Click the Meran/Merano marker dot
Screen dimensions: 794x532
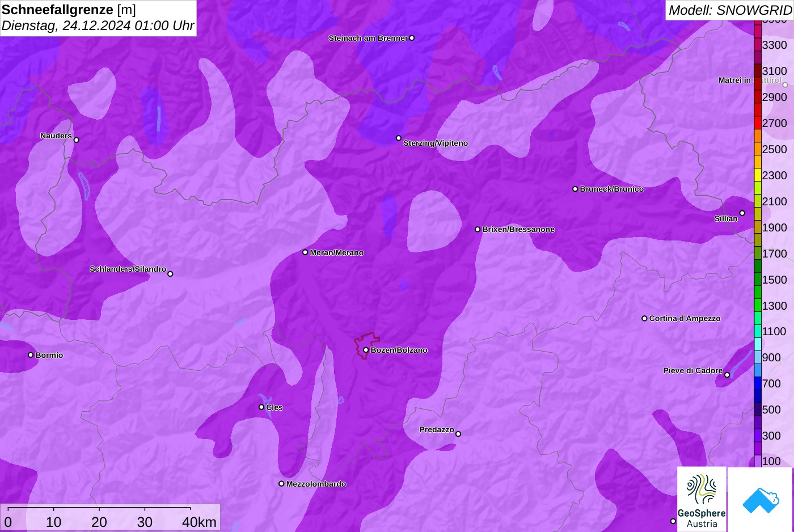[x=305, y=252]
